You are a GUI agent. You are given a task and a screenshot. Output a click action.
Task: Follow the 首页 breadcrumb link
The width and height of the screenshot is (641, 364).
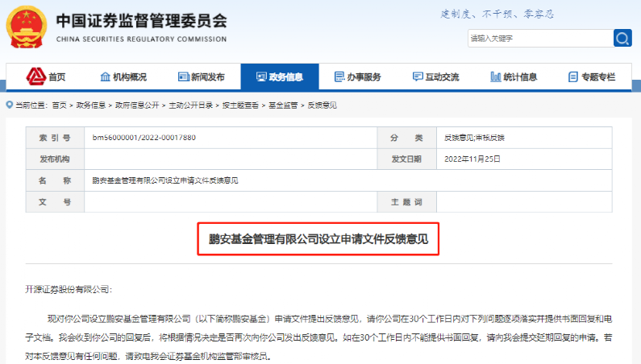60,105
